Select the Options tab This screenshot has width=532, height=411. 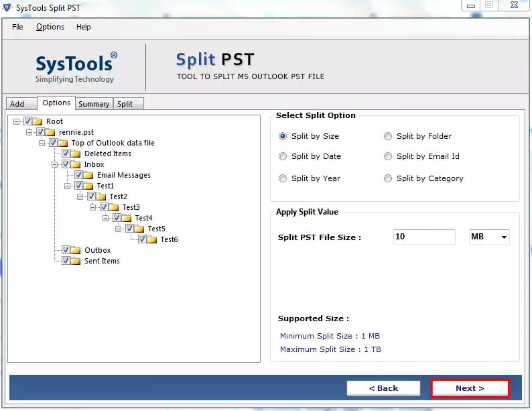56,103
